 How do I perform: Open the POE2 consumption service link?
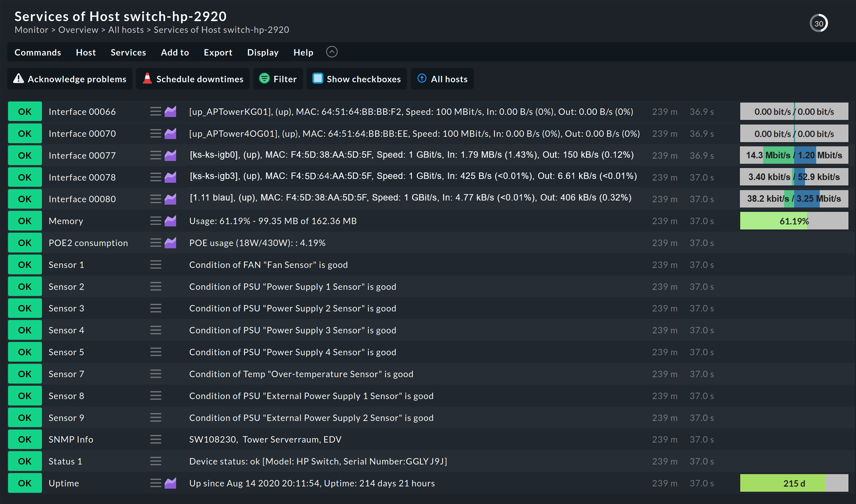click(88, 243)
